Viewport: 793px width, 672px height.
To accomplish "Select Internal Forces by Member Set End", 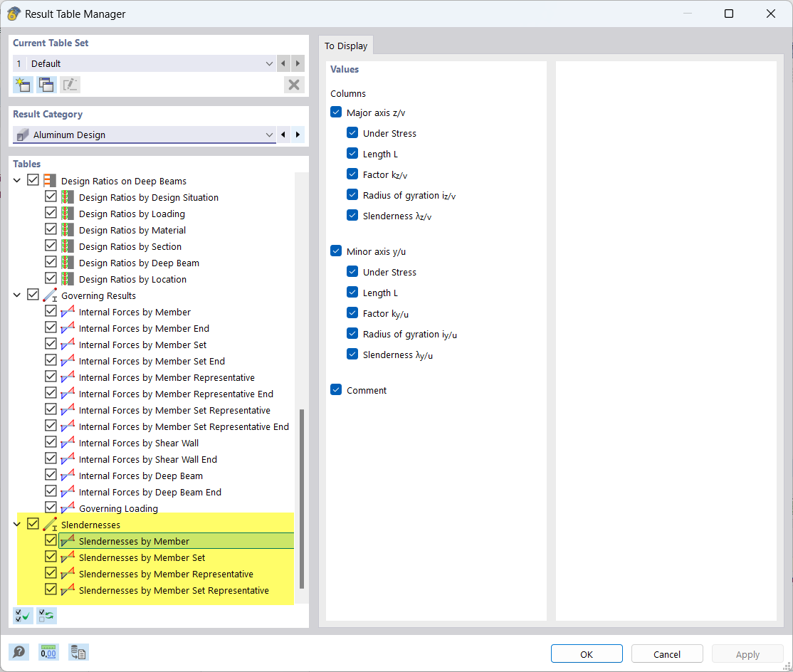I will point(152,361).
